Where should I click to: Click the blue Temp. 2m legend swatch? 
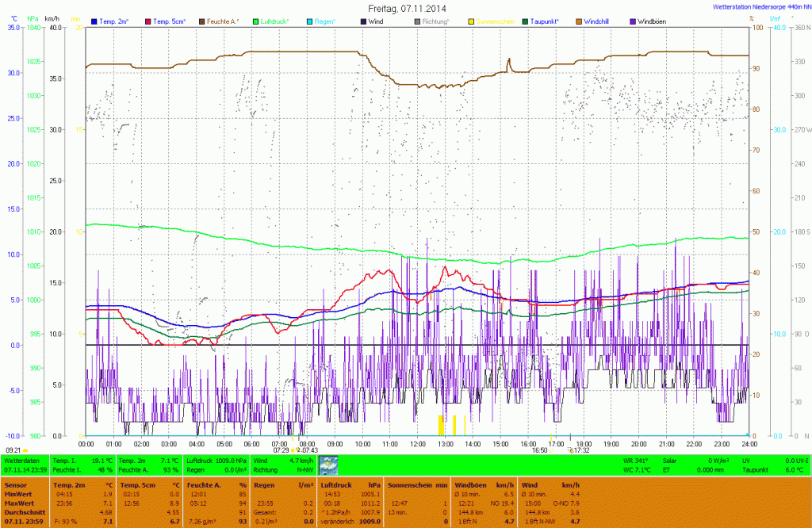pos(94,21)
